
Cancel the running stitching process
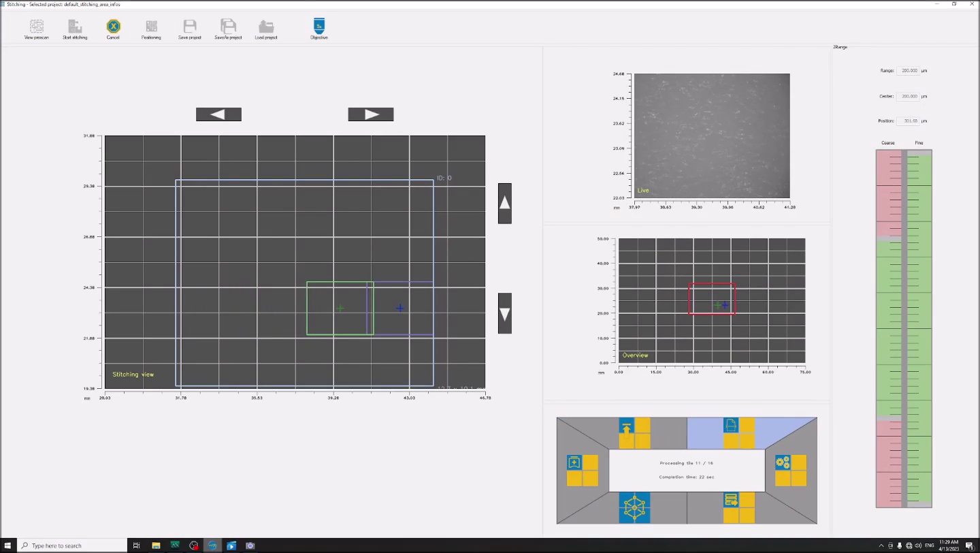pos(113,27)
